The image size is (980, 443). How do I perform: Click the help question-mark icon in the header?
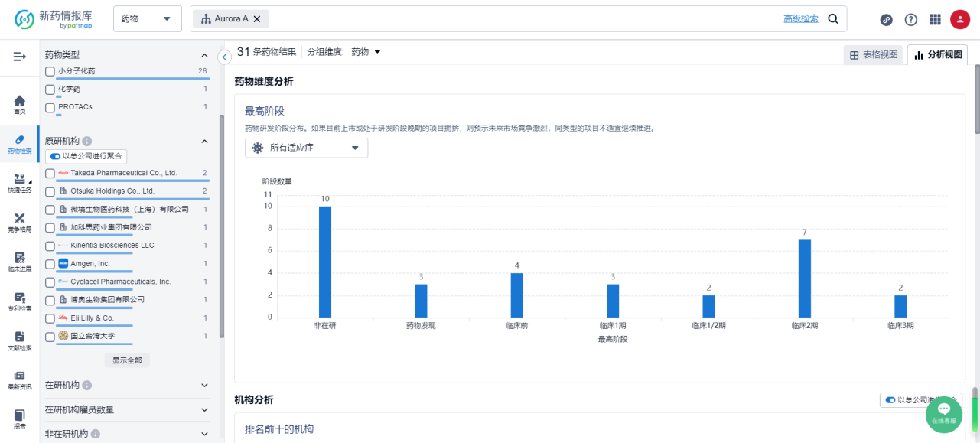910,19
